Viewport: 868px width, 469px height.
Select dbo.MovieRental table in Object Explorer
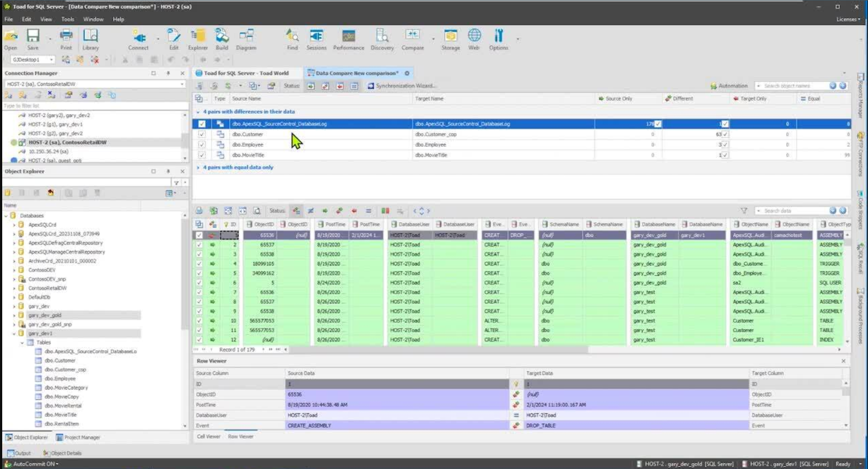63,406
